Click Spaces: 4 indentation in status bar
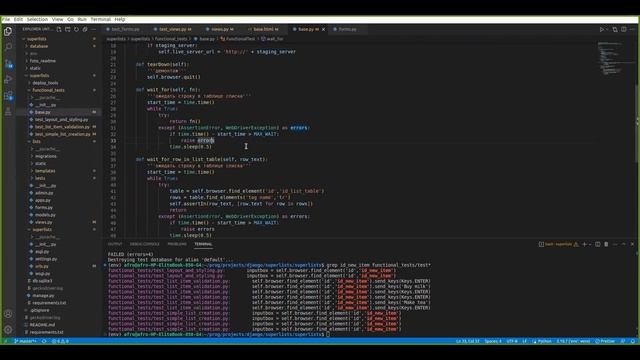The image size is (640, 360). point(493,341)
